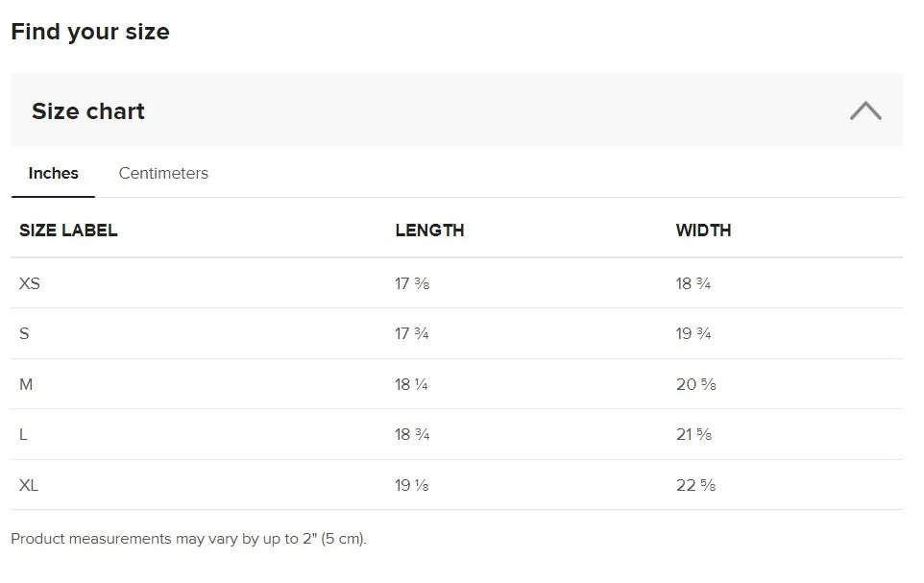Click the LENGTH column header
The height and width of the screenshot is (583, 924).
429,230
